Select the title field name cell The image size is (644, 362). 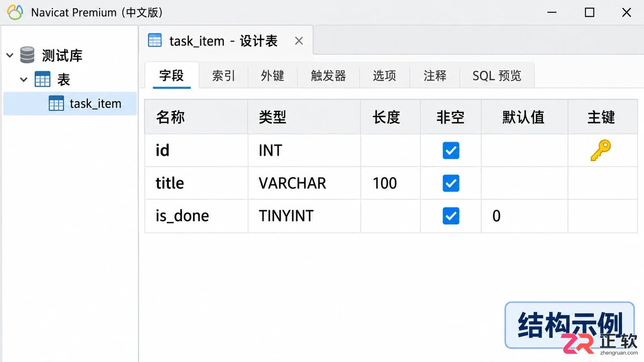[196, 183]
